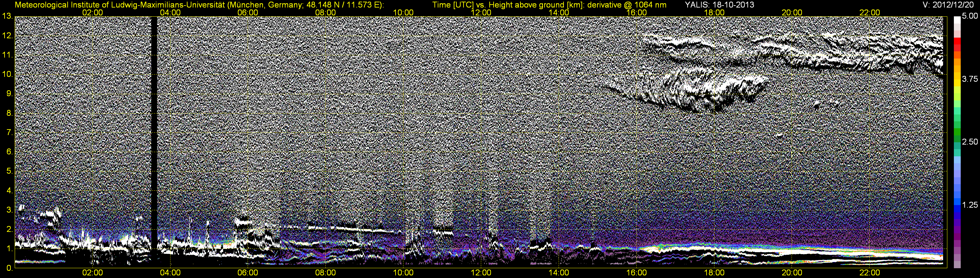Screen dimensions: 980x278
Task: Click the height axis label '0.'
Action: [x=9, y=268]
